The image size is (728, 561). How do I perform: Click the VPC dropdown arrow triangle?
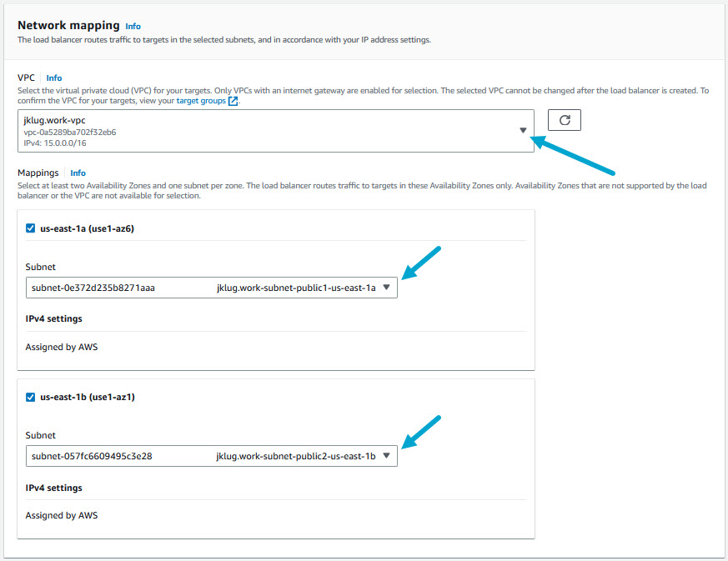coord(523,131)
